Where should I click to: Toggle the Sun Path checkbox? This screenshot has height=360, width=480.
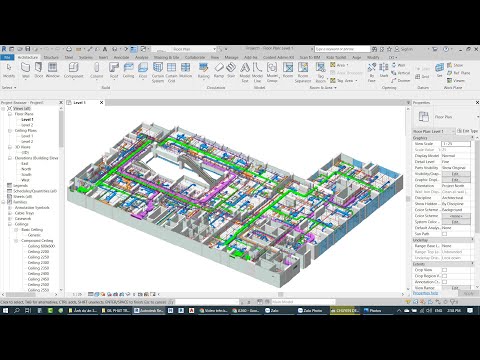(444, 234)
